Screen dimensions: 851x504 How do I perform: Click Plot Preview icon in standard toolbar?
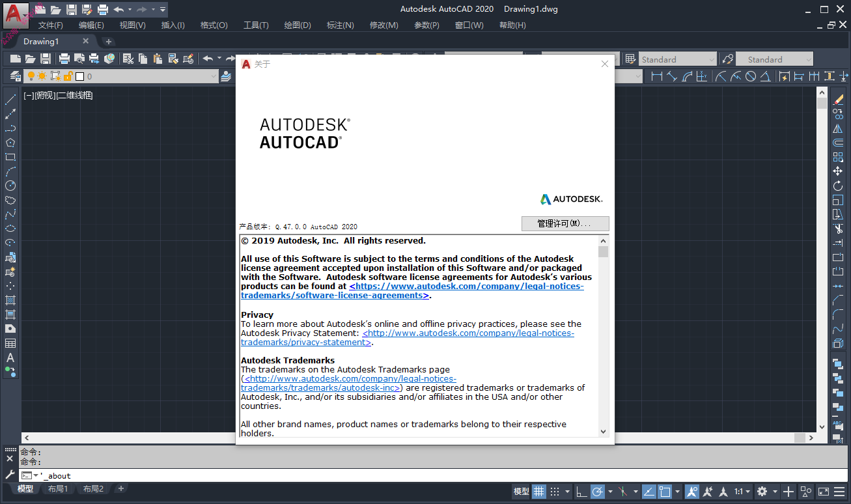pyautogui.click(x=79, y=59)
